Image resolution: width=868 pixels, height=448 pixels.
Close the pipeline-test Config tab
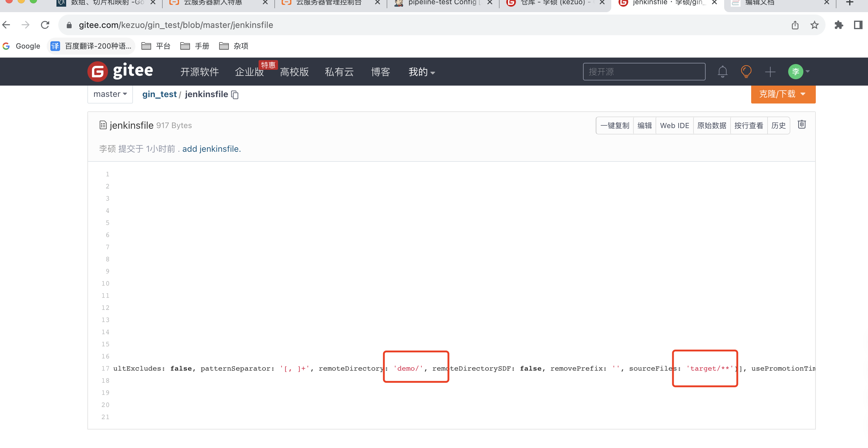[x=490, y=3]
